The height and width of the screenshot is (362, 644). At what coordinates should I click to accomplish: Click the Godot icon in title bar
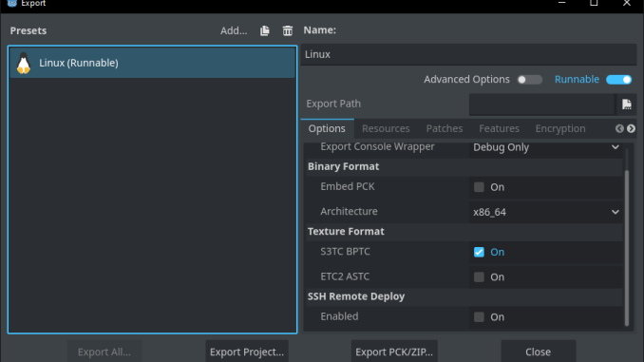pyautogui.click(x=12, y=3)
